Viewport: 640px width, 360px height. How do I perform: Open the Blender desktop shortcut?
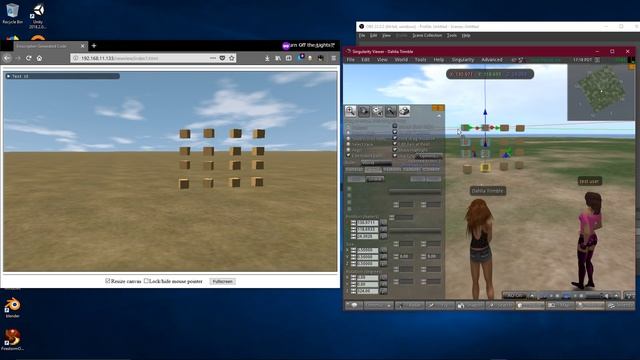12,308
